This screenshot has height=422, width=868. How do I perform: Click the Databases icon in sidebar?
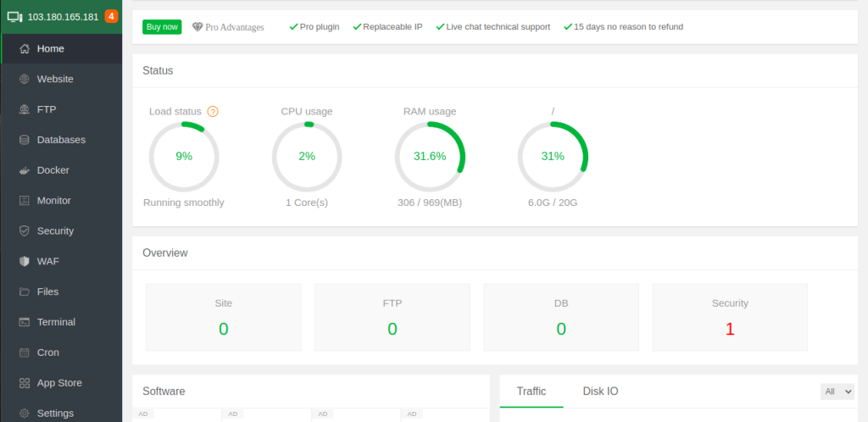(25, 140)
